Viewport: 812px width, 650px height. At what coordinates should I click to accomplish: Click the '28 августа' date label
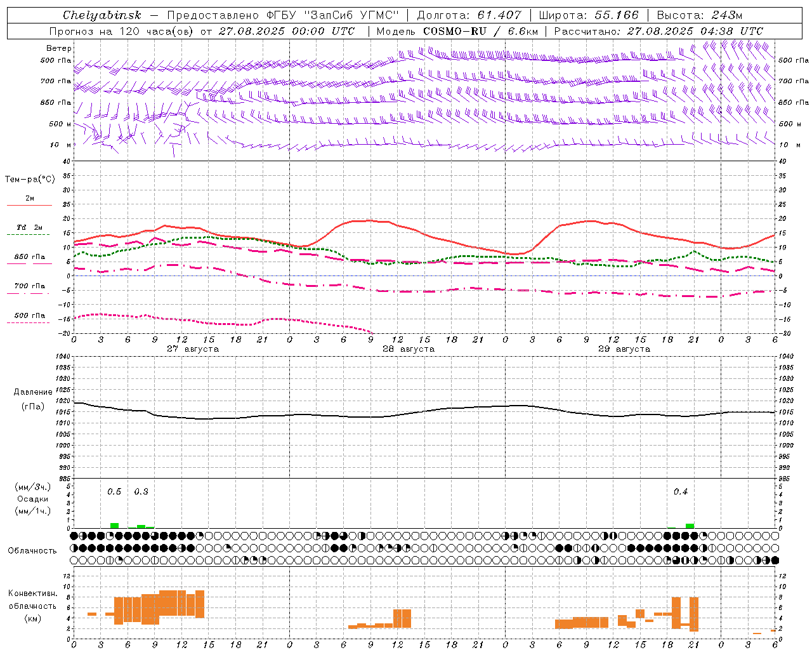pyautogui.click(x=409, y=349)
